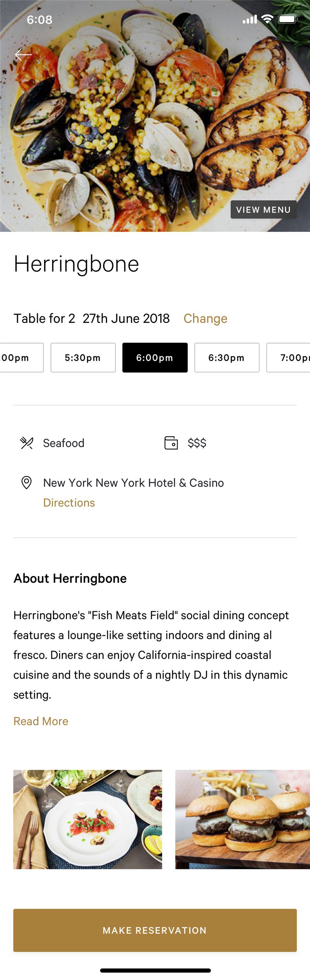Choose the 7:00pm time slot
Image resolution: width=310 pixels, height=980 pixels.
288,358
